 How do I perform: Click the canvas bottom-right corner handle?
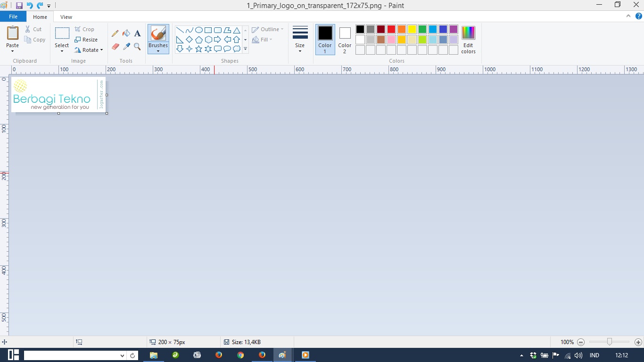[x=107, y=113]
